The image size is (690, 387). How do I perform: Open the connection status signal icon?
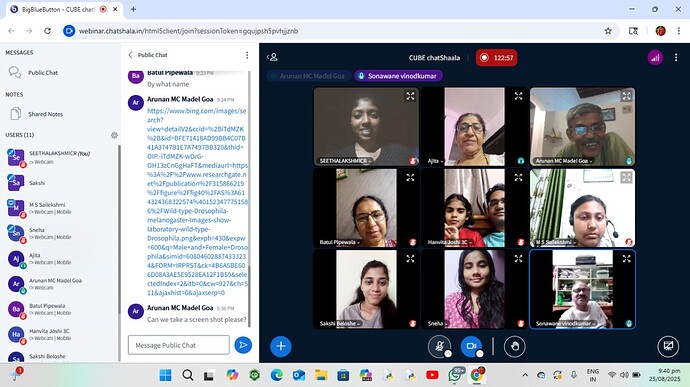(655, 58)
